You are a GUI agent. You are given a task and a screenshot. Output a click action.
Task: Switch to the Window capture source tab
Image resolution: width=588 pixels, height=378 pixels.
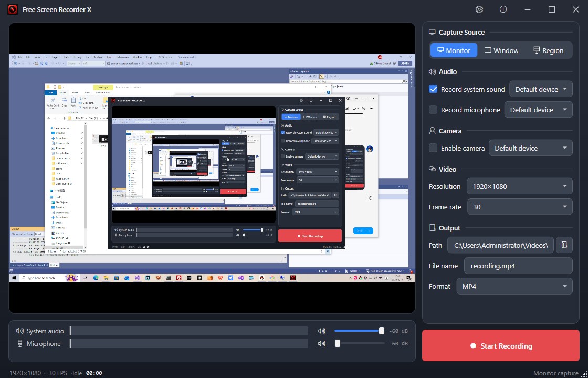tap(501, 50)
